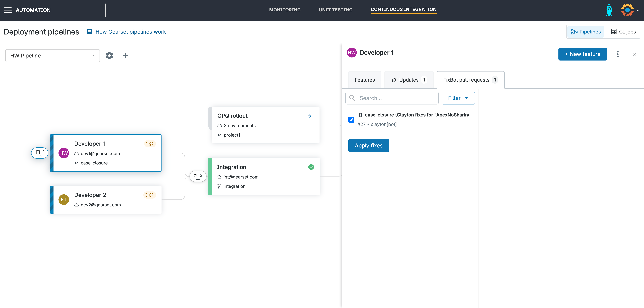Select the Pipelines view toggle

point(586,32)
